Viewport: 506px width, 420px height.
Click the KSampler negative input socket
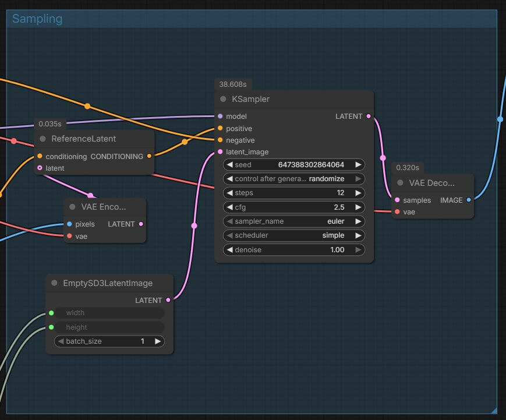(x=220, y=140)
